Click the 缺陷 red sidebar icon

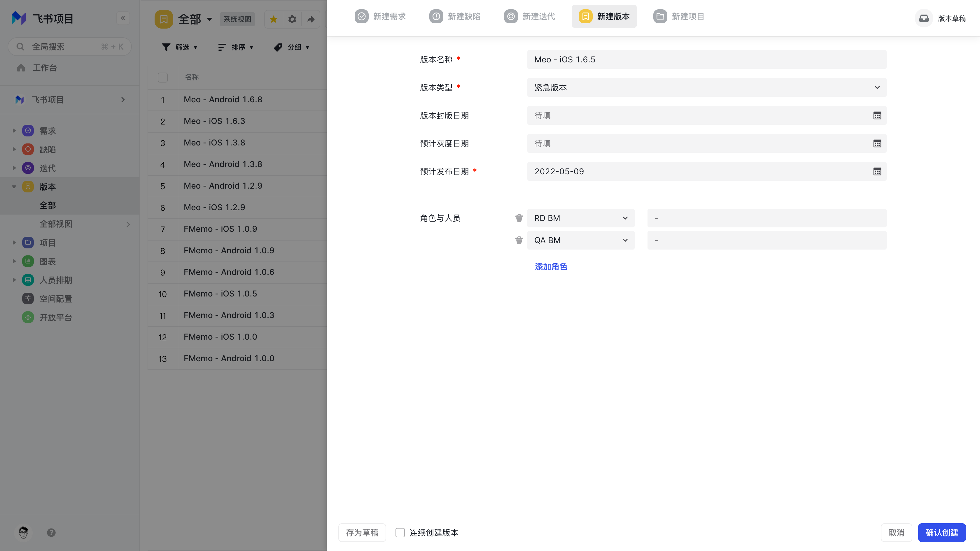[x=28, y=149]
